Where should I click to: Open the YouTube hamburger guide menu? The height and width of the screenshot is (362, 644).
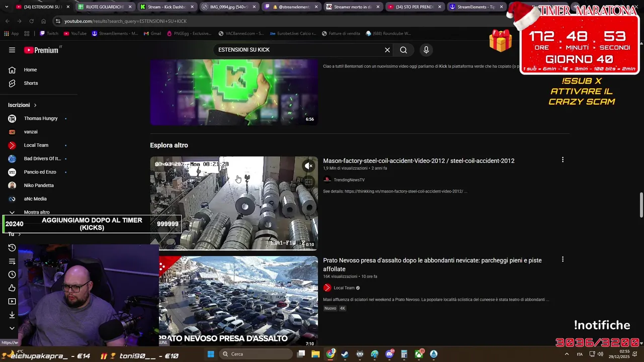[12, 50]
